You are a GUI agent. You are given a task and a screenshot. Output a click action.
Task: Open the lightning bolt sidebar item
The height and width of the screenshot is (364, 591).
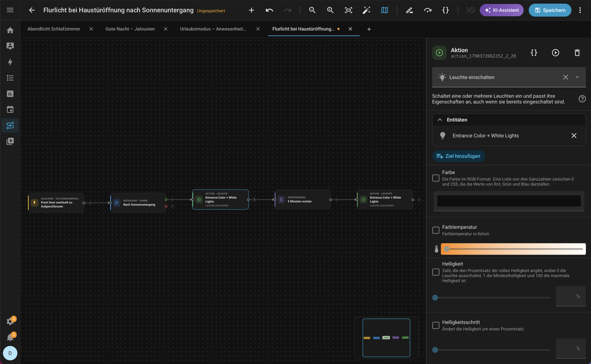tap(10, 62)
